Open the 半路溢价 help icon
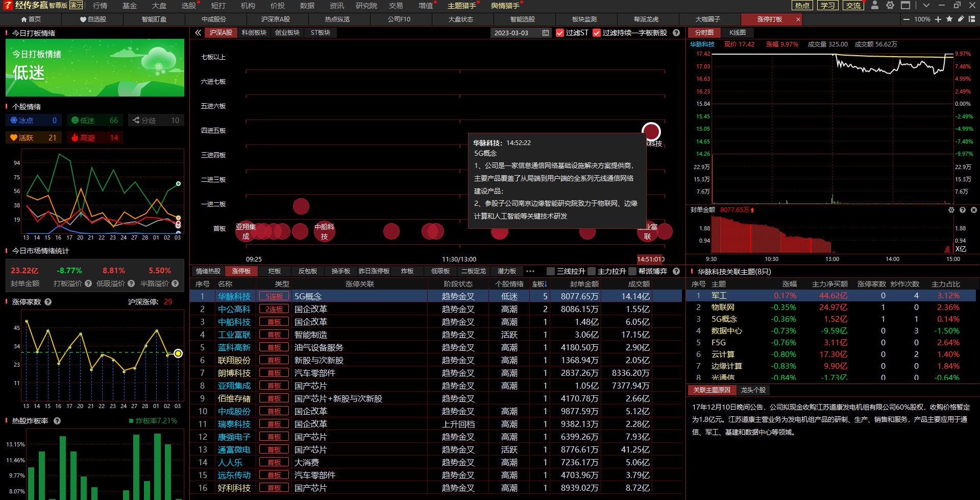This screenshot has height=500, width=980. [x=175, y=283]
